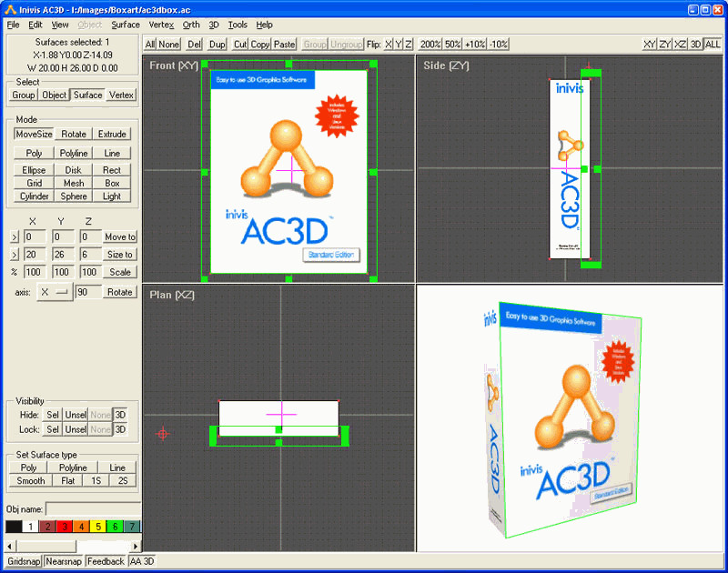Click the Move to button
This screenshot has width=728, height=573.
point(120,237)
